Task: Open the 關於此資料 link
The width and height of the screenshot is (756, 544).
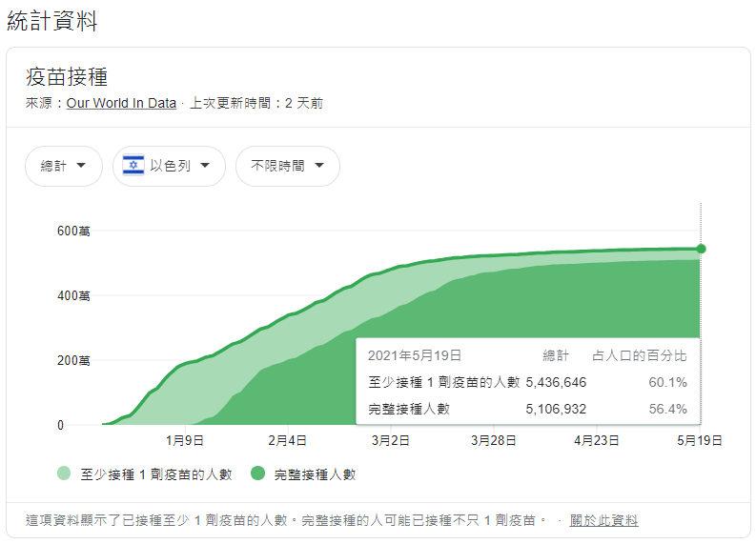Action: pyautogui.click(x=603, y=520)
